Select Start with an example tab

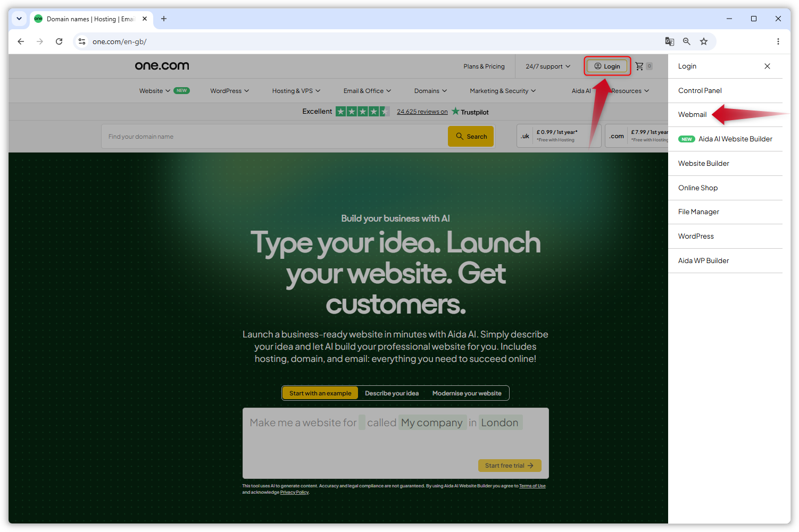(x=320, y=393)
